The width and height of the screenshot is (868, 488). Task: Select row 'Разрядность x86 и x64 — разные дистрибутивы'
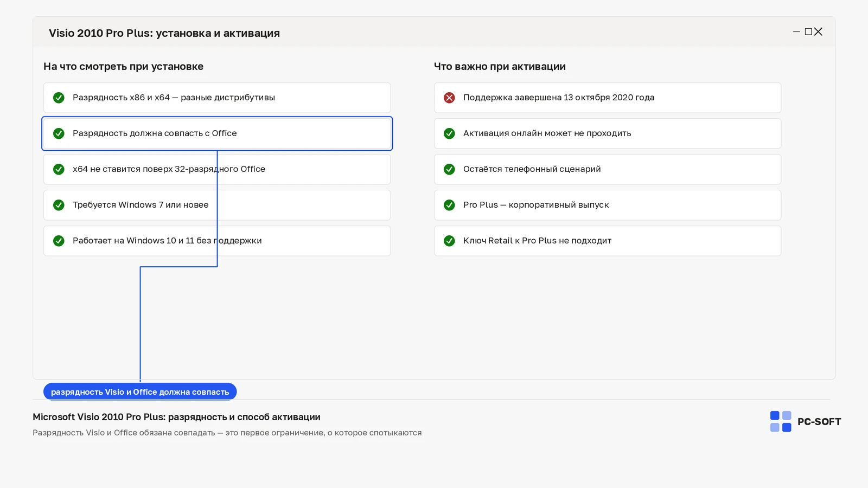217,98
